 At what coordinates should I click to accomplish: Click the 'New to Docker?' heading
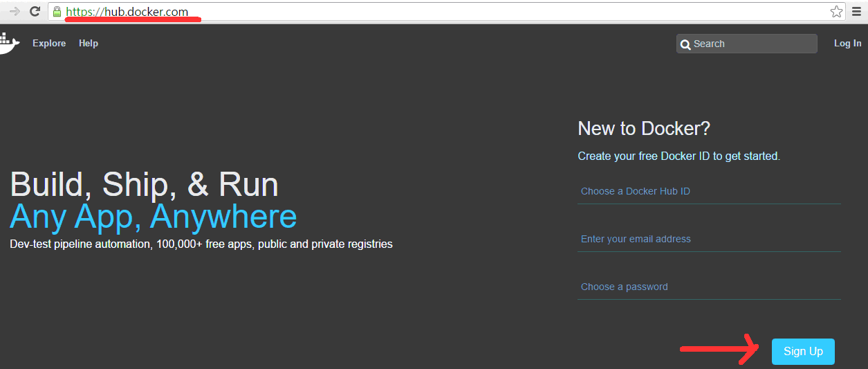pyautogui.click(x=644, y=128)
